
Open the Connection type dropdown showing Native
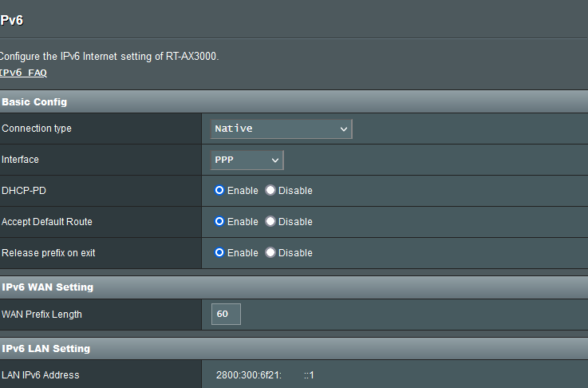(282, 129)
